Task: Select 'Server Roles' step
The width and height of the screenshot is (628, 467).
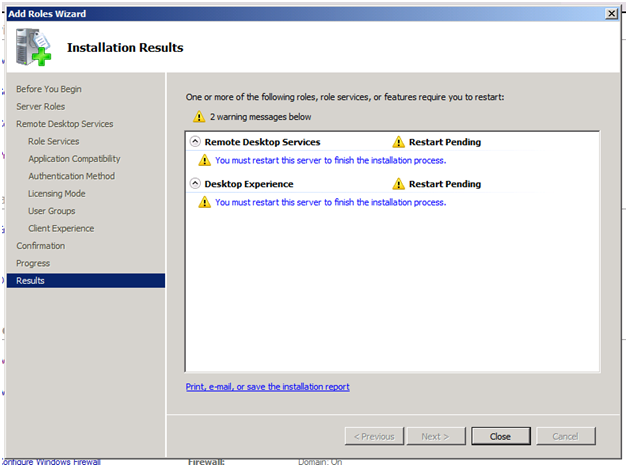Action: pyautogui.click(x=40, y=107)
